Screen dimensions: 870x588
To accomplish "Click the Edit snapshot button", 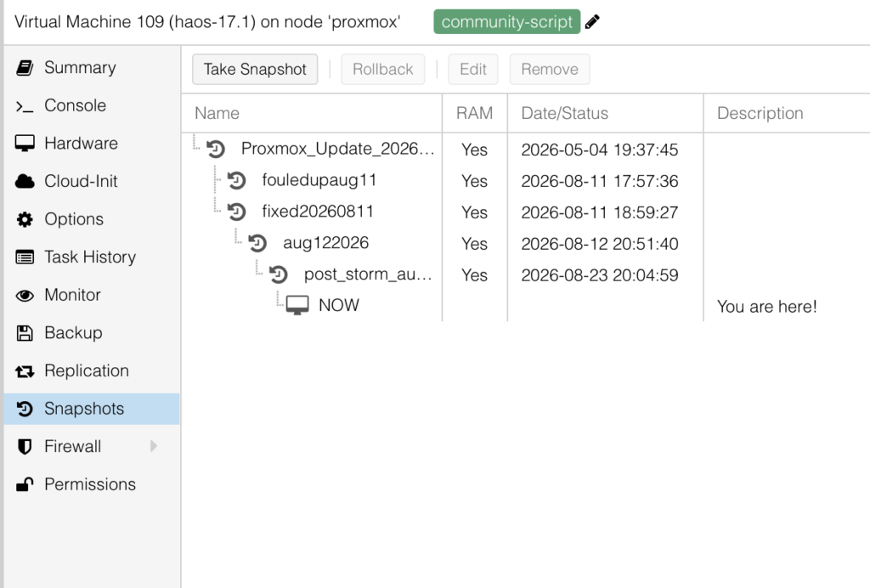I will 472,70.
